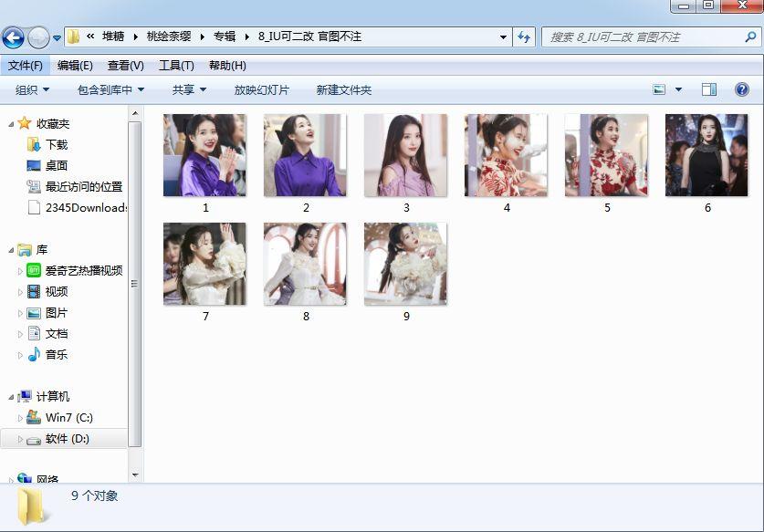This screenshot has height=532, width=764.
Task: Select the 库 library node
Action: tap(41, 249)
